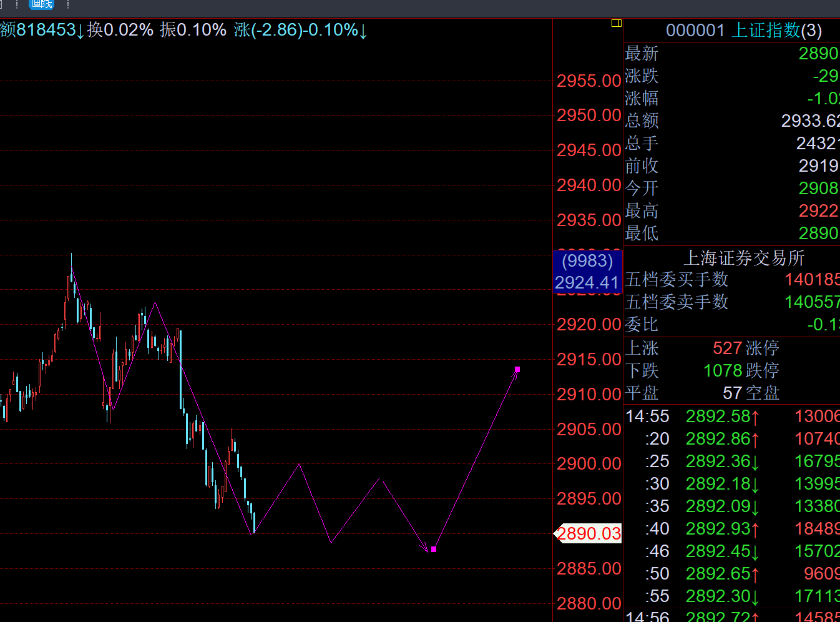The image size is (840, 622).
Task: Select the 14:55 tick row at 2892.58
Action: tap(732, 416)
